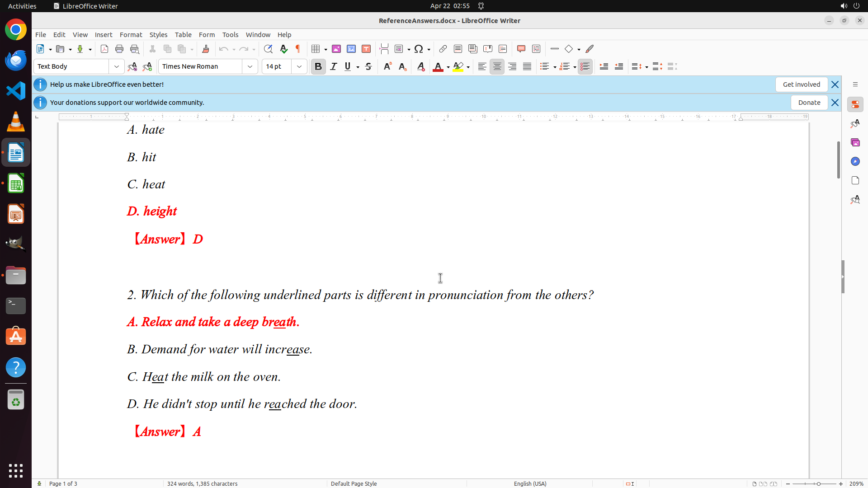Insert an image using the toolbar icon
868x488 pixels.
(336, 49)
